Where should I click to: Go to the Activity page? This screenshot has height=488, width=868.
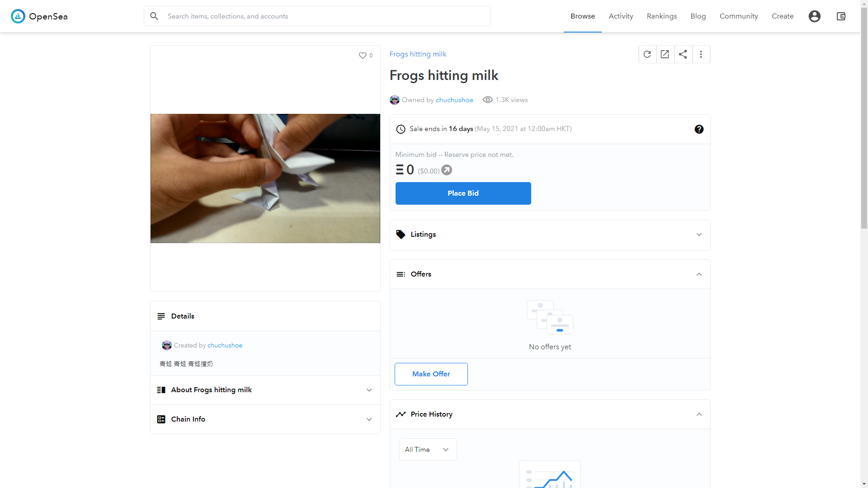coord(621,16)
